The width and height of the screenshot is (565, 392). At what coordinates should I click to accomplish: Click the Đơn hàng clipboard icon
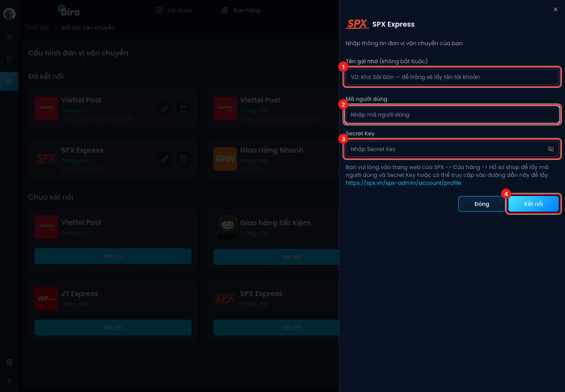click(x=225, y=10)
